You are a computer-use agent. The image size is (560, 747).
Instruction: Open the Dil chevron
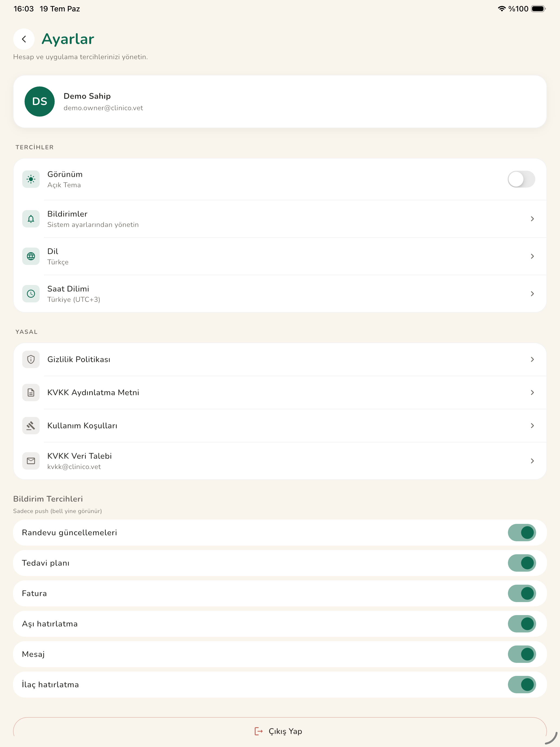click(532, 256)
